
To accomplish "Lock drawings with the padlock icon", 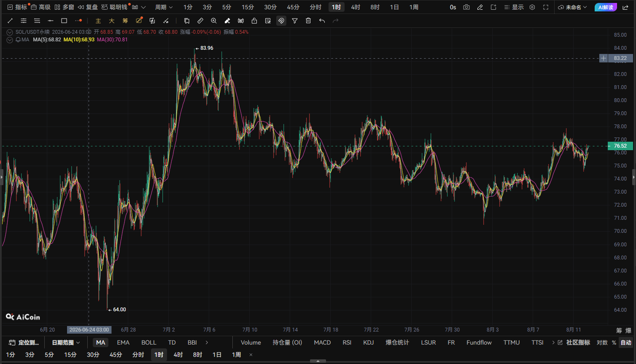I will (254, 21).
